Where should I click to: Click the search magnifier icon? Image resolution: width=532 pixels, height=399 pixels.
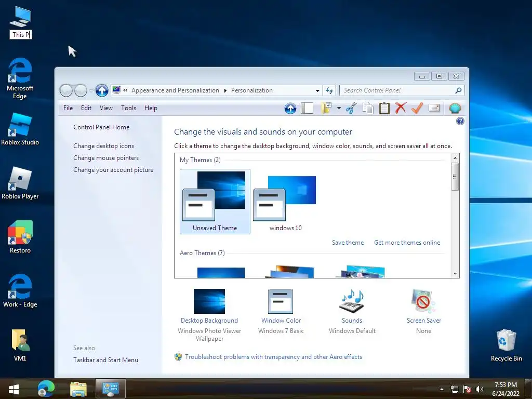458,90
